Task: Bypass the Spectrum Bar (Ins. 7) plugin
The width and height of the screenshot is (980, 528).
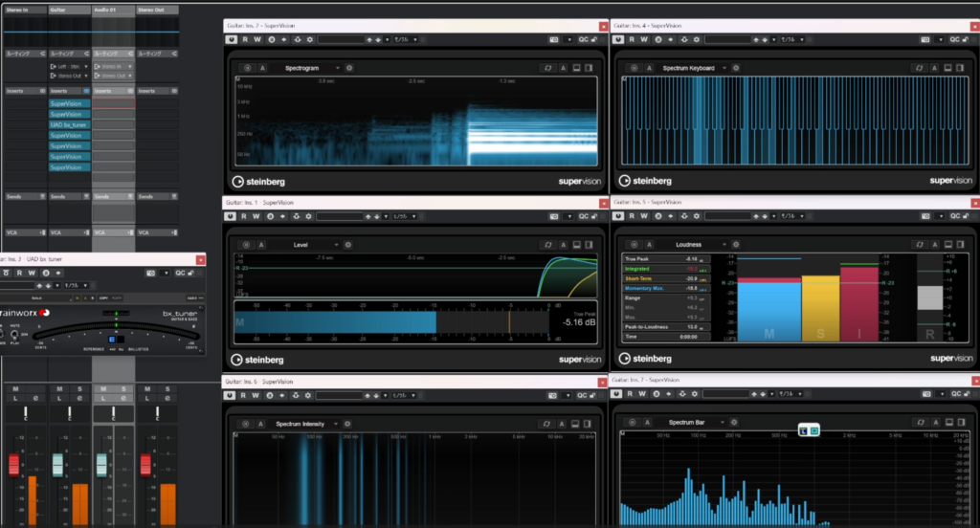Action: (x=616, y=394)
